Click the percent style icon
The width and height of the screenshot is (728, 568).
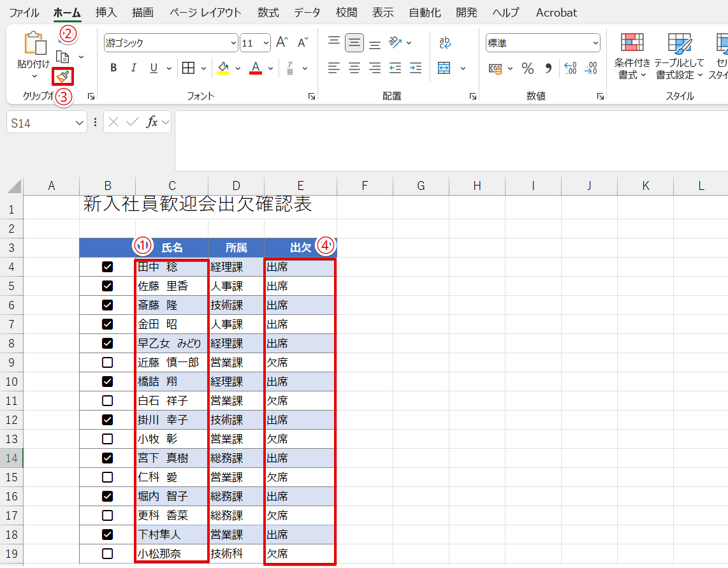tap(528, 68)
